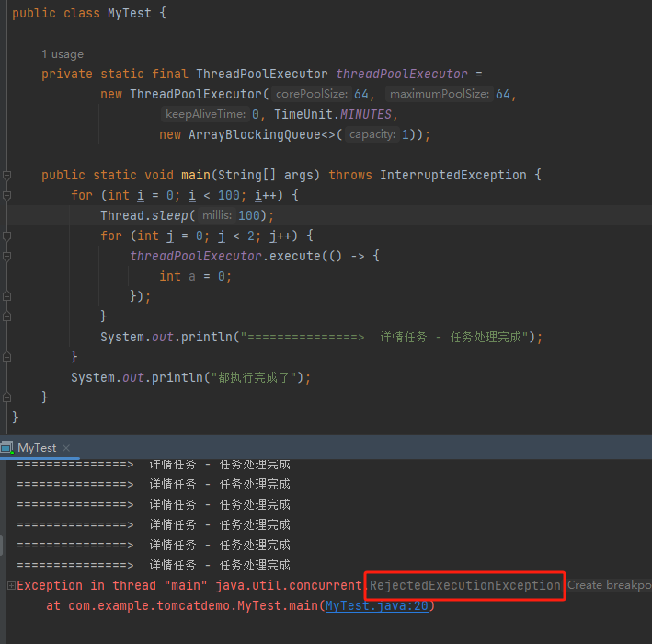Collapse the main method fold marker
This screenshot has width=652, height=644.
[x=6, y=175]
